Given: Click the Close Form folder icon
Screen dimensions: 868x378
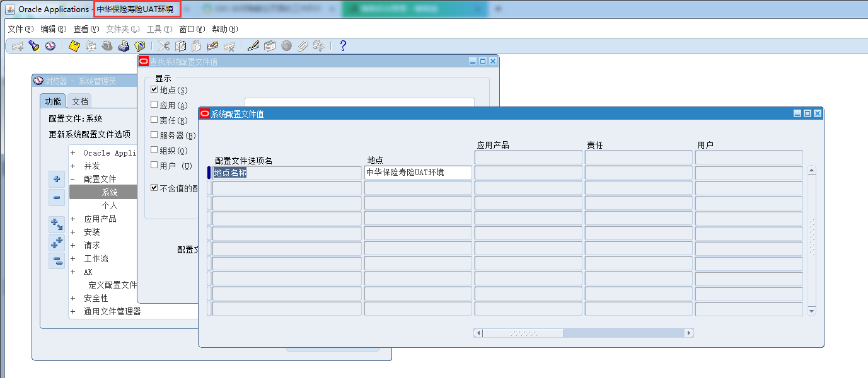Looking at the screenshot, I should pyautogui.click(x=140, y=46).
